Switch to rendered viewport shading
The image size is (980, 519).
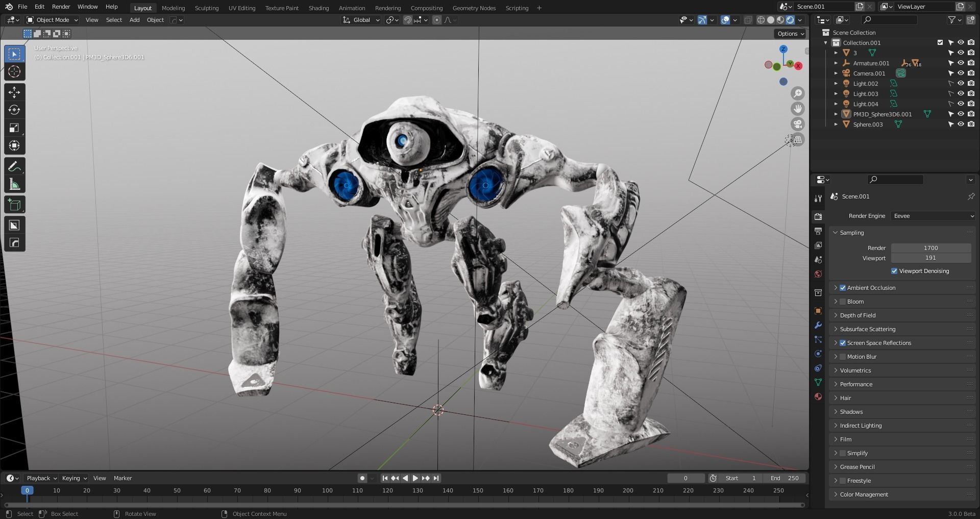click(x=790, y=20)
